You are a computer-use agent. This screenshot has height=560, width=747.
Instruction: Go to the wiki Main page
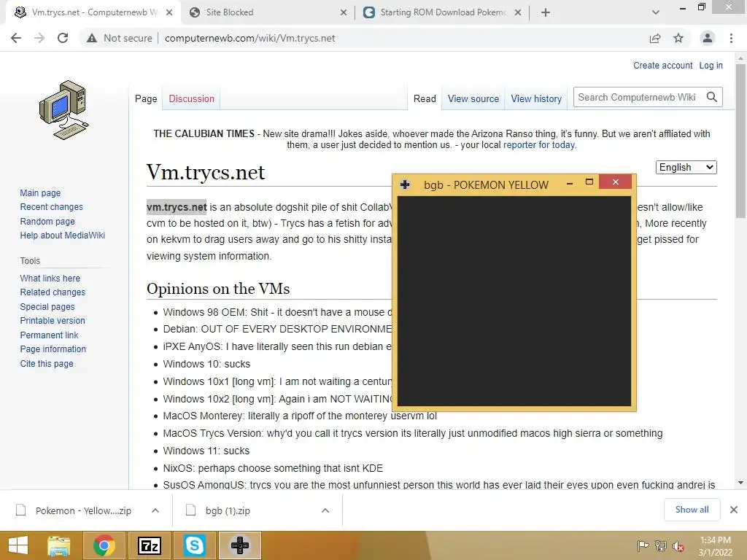tap(40, 192)
